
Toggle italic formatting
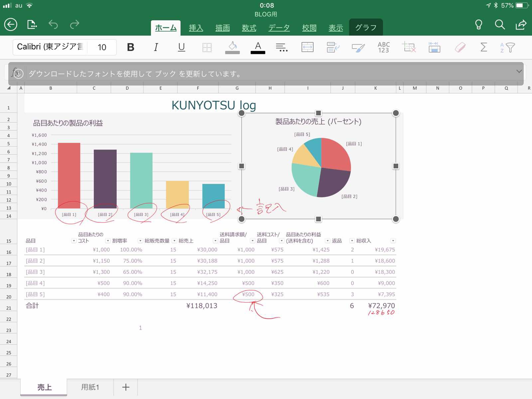156,47
